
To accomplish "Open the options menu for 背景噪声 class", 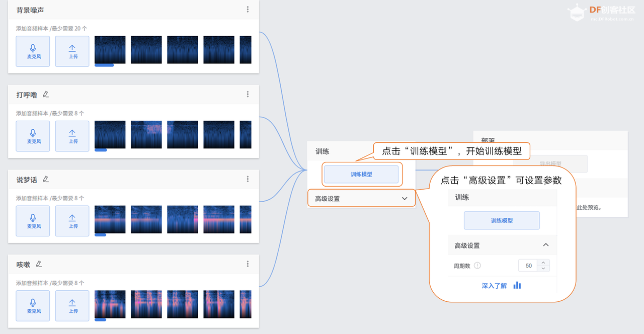I will pyautogui.click(x=248, y=9).
